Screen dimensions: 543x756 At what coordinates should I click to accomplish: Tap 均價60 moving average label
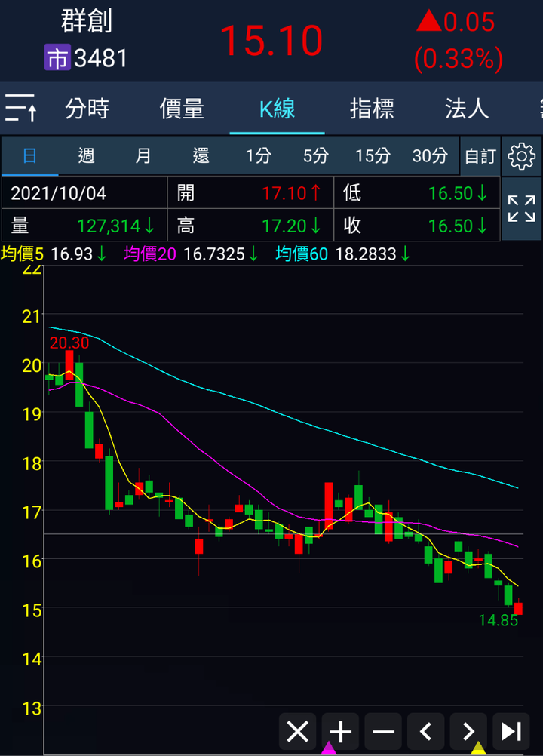click(x=302, y=254)
